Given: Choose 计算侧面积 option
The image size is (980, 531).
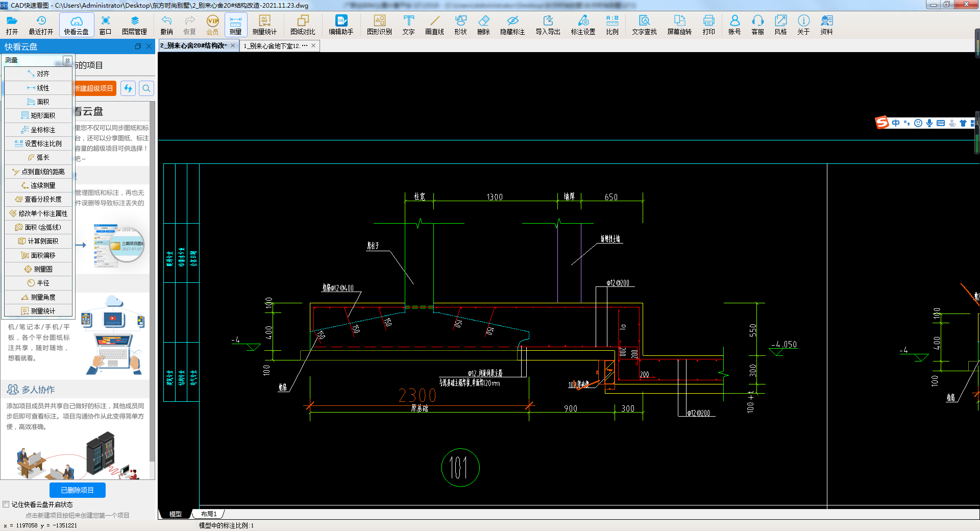Looking at the screenshot, I should click(x=38, y=241).
